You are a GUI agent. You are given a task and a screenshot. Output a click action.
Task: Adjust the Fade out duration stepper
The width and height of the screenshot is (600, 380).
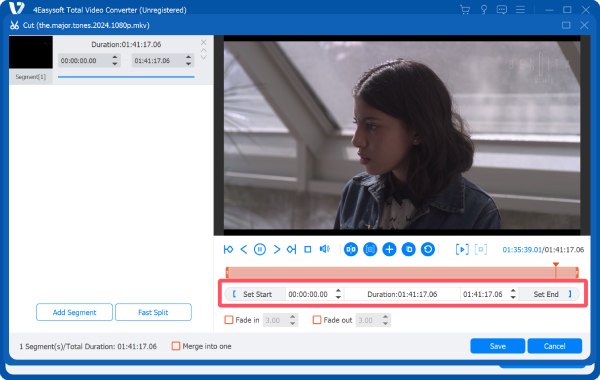385,320
